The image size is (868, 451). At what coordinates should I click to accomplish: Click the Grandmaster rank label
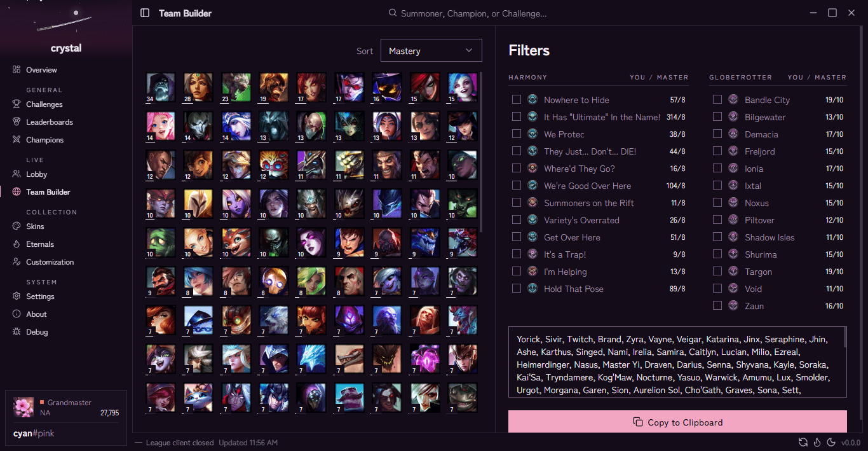tap(69, 403)
